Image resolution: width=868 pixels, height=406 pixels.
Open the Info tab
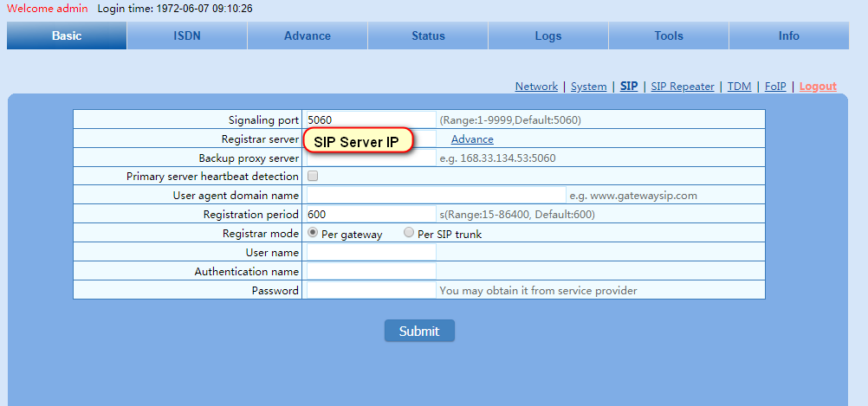[788, 35]
